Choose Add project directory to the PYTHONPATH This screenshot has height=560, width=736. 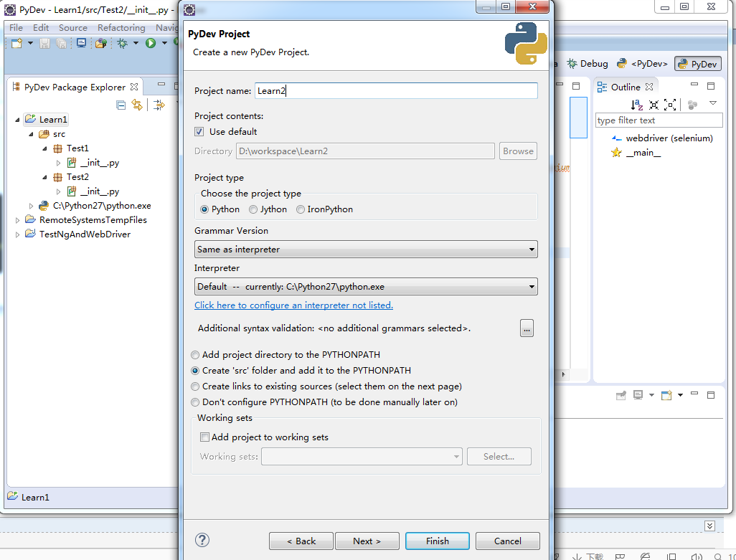point(195,355)
